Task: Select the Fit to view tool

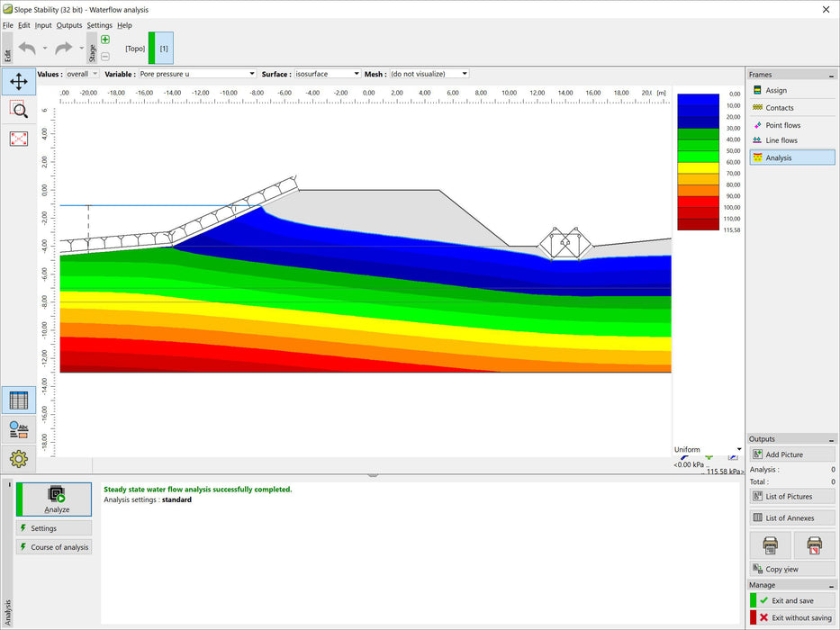Action: click(19, 139)
